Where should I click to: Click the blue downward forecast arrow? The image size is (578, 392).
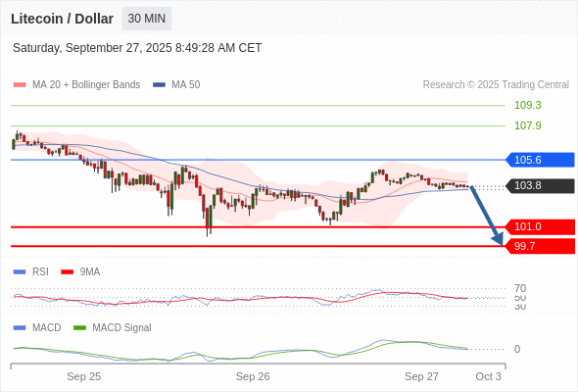[x=487, y=216]
